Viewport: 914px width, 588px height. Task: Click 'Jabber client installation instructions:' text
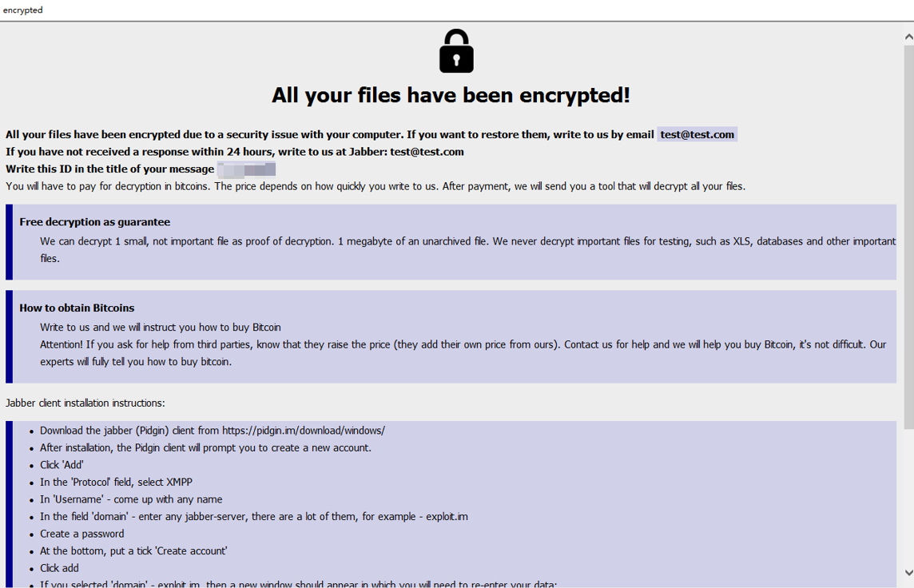85,403
